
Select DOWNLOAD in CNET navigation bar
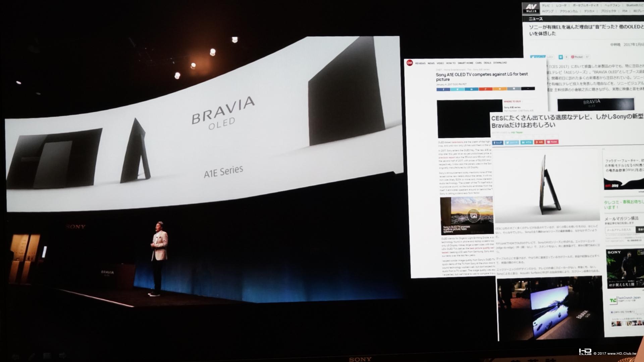tap(500, 63)
